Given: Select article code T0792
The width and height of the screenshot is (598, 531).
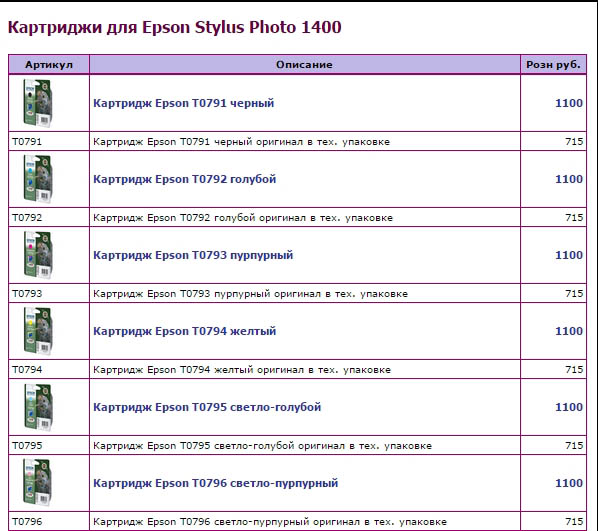Looking at the screenshot, I should pos(27,217).
